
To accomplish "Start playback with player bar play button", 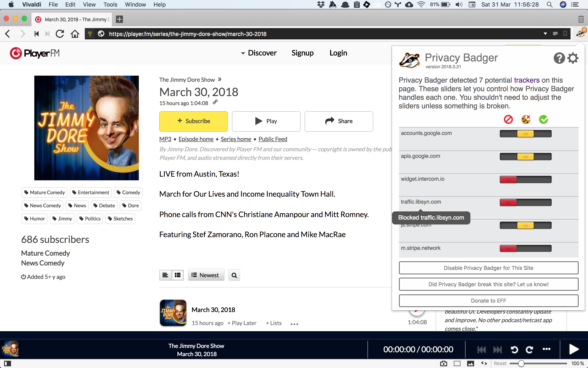I will point(574,349).
